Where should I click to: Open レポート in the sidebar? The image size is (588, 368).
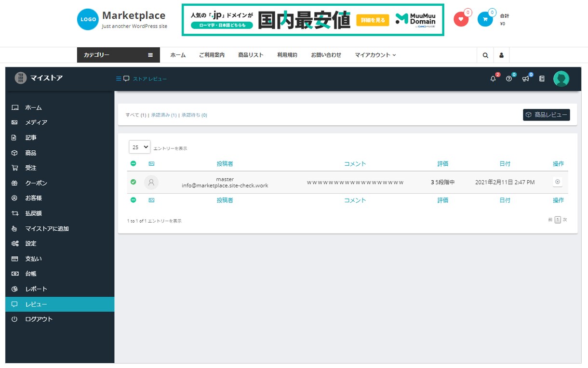(60, 289)
